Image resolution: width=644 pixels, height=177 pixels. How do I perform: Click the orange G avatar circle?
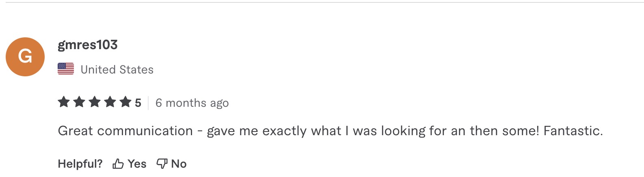(25, 57)
